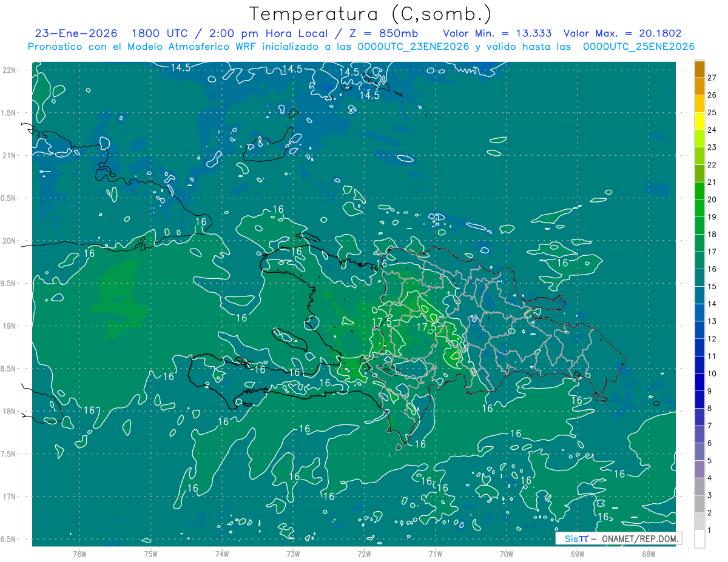Image resolution: width=728 pixels, height=562 pixels.
Task: Click the blue color bar swatch labeled 13
Action: [699, 313]
